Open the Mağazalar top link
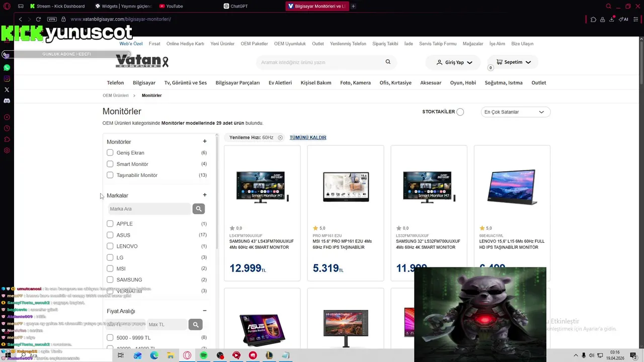The width and height of the screenshot is (644, 362). [473, 44]
